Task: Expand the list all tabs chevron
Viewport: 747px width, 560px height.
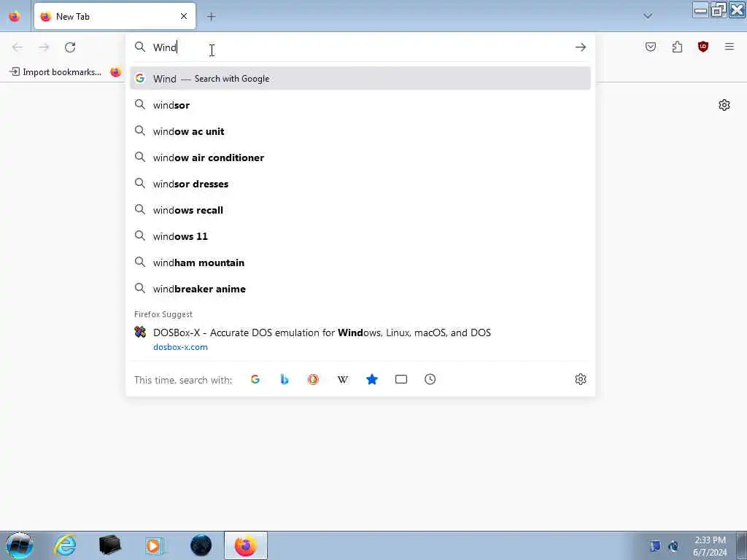Action: [x=648, y=16]
